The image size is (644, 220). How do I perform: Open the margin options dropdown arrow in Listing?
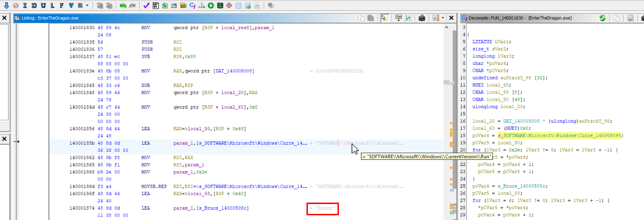point(443,18)
